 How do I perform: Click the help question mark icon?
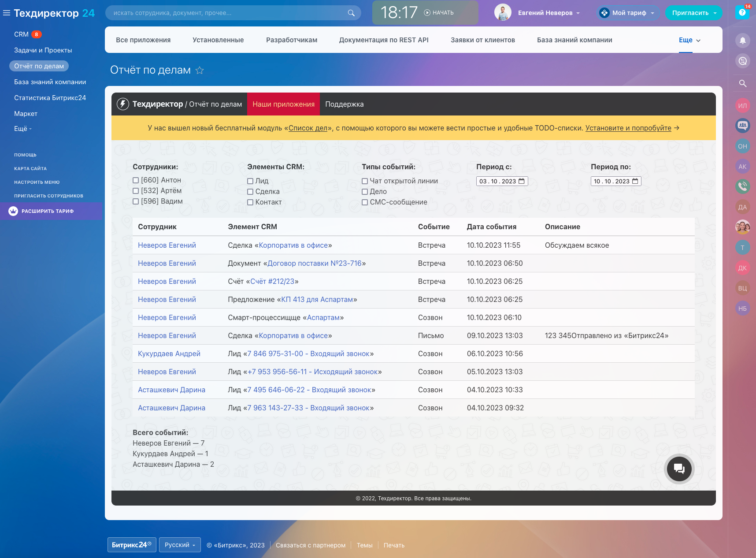pos(742,12)
